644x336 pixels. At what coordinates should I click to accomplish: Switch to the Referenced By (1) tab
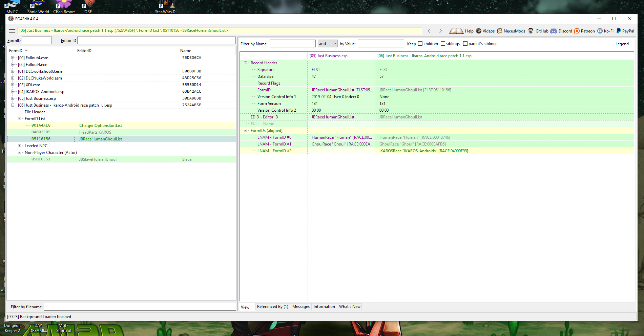pyautogui.click(x=272, y=307)
